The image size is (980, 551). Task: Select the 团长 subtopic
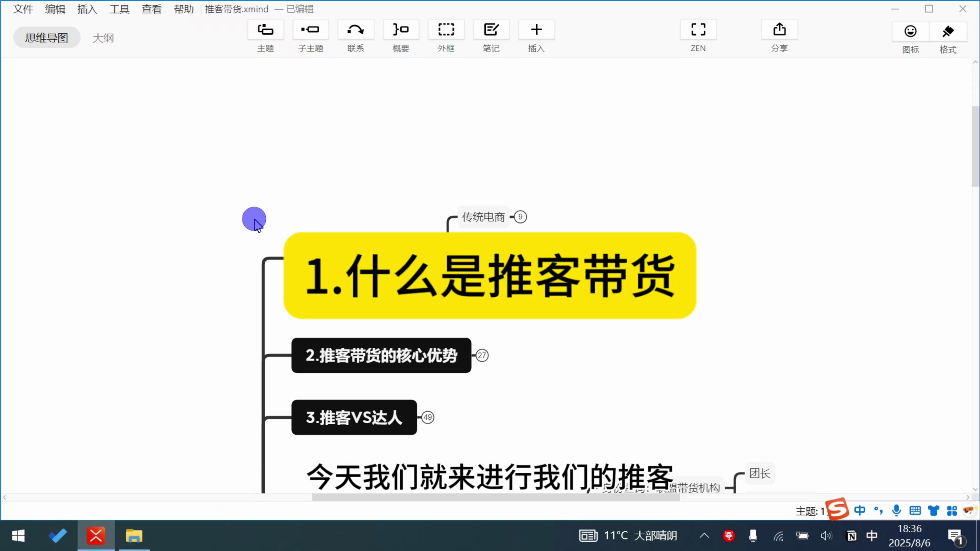pos(760,473)
